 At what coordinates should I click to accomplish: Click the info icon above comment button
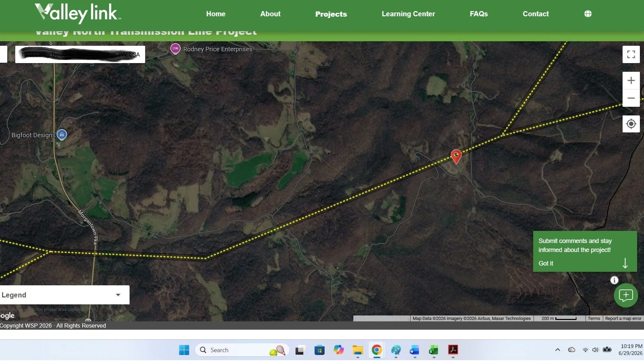pyautogui.click(x=614, y=280)
